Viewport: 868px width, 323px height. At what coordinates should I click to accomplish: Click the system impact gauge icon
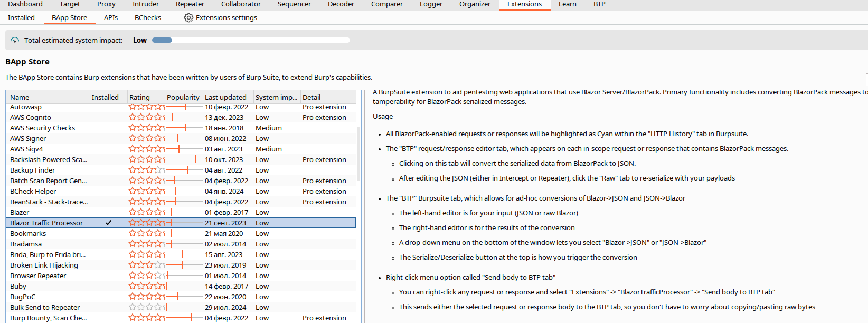click(x=15, y=40)
